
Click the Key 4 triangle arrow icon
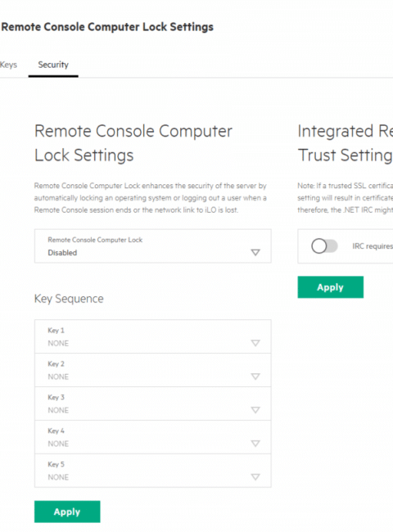(255, 444)
